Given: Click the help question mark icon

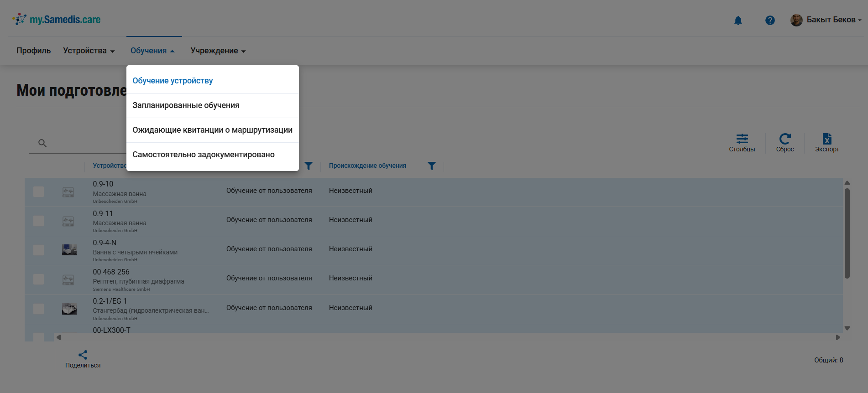Looking at the screenshot, I should pyautogui.click(x=770, y=21).
